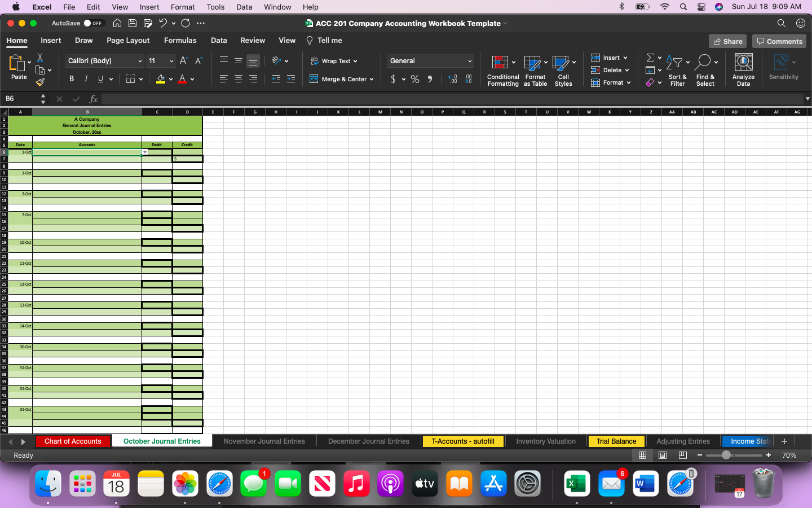
Task: Click the Redo icon
Action: coord(186,23)
